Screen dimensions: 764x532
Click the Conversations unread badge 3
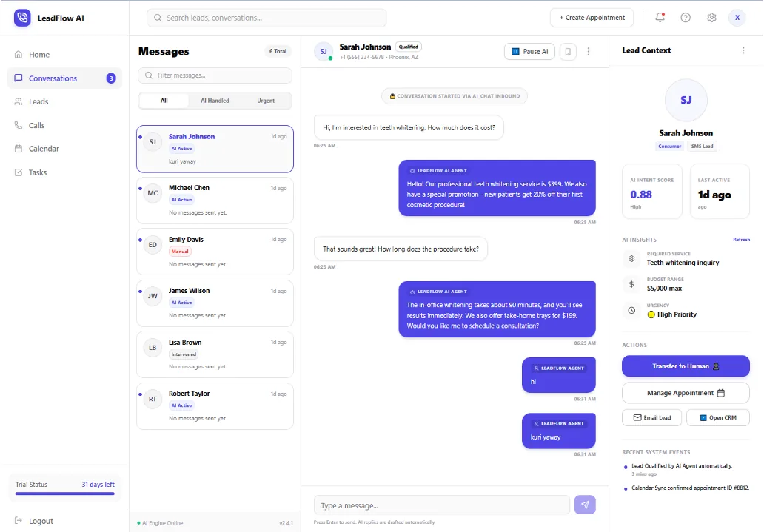tap(111, 78)
